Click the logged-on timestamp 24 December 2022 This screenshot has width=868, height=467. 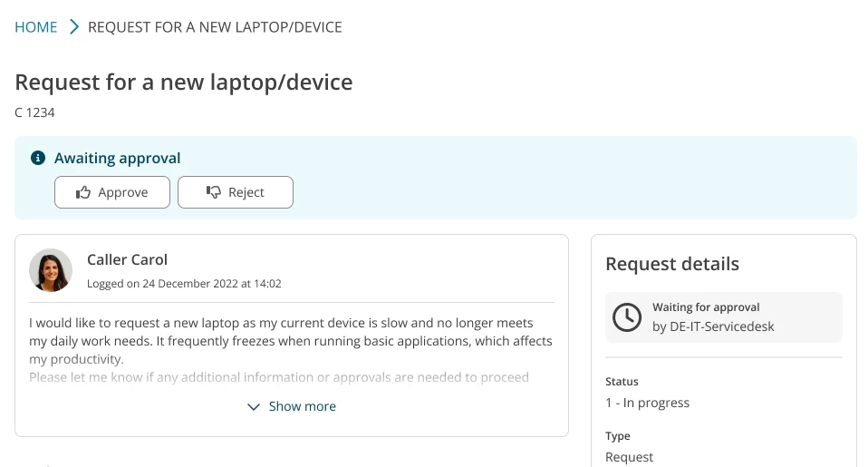click(184, 284)
